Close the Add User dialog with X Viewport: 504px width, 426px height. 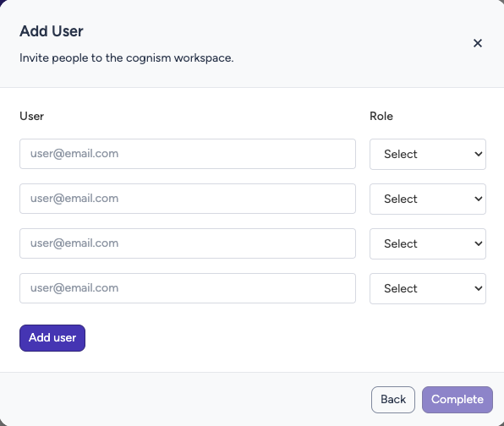point(478,43)
